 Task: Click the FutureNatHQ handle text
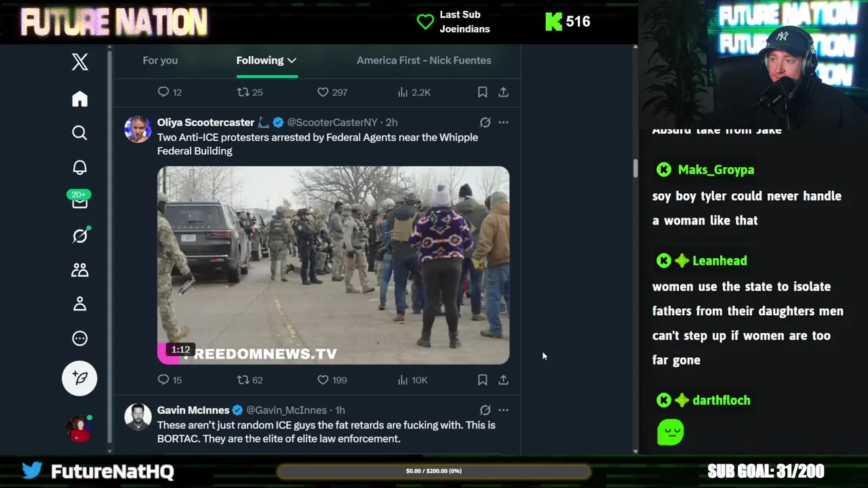[113, 471]
